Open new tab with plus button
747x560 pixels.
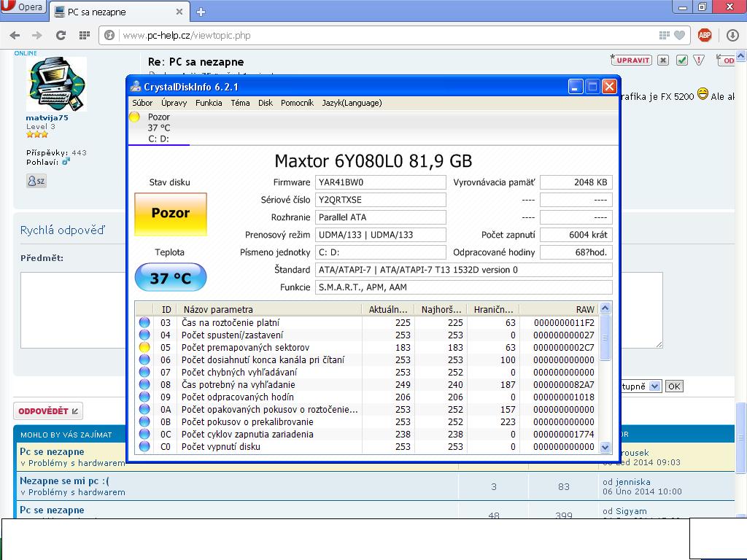pyautogui.click(x=201, y=12)
